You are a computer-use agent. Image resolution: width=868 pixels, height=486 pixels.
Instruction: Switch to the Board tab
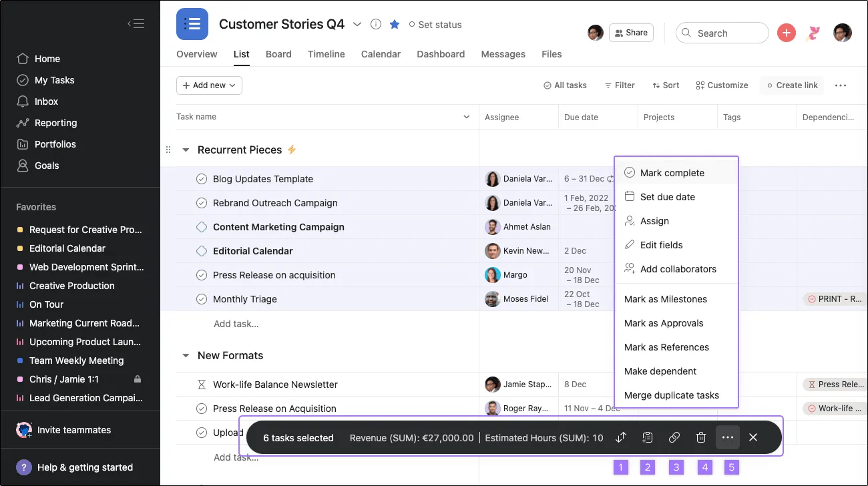pyautogui.click(x=278, y=54)
